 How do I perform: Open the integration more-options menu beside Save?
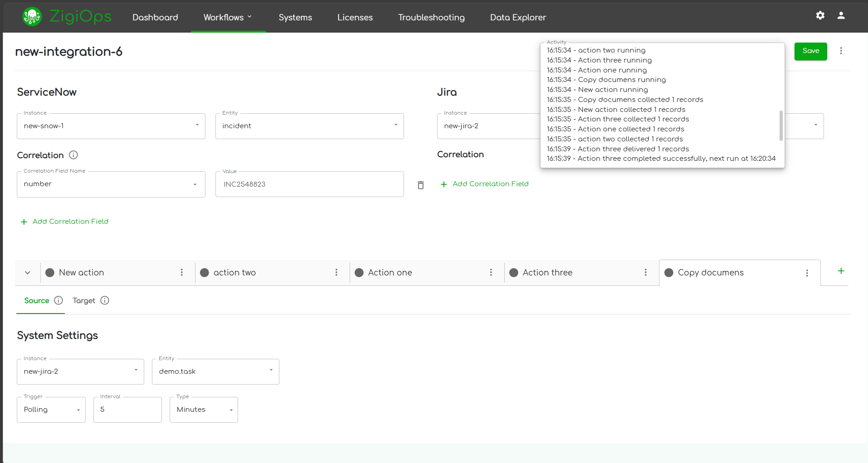[x=841, y=51]
